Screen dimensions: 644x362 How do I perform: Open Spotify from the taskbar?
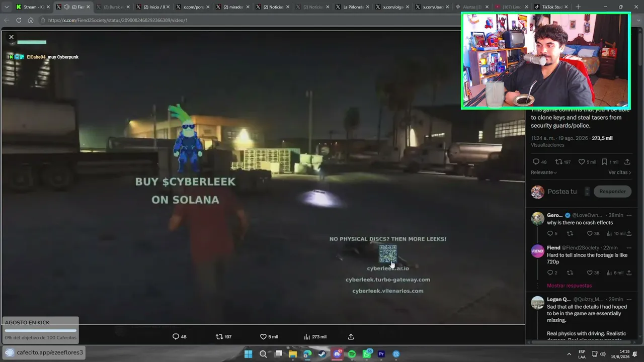click(352, 354)
